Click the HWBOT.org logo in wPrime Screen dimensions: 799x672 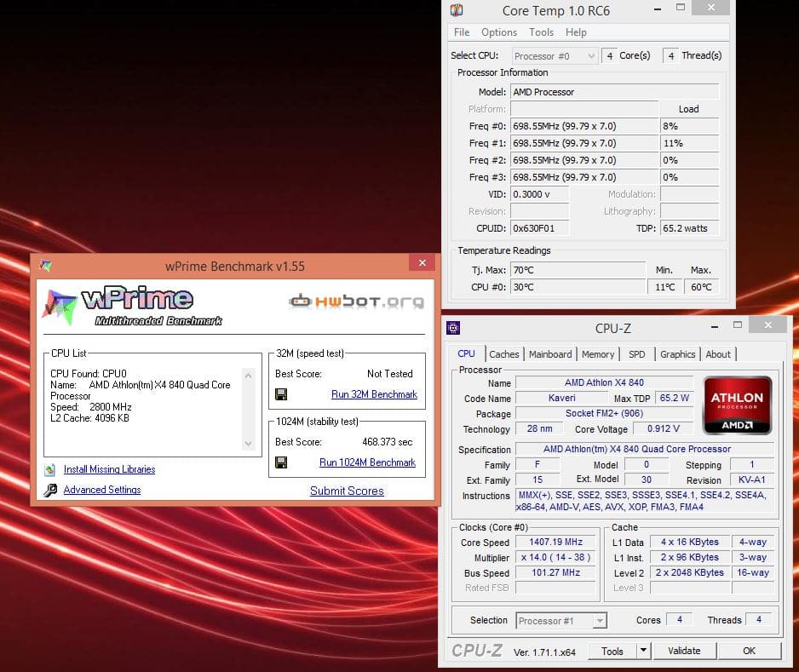coord(356,302)
